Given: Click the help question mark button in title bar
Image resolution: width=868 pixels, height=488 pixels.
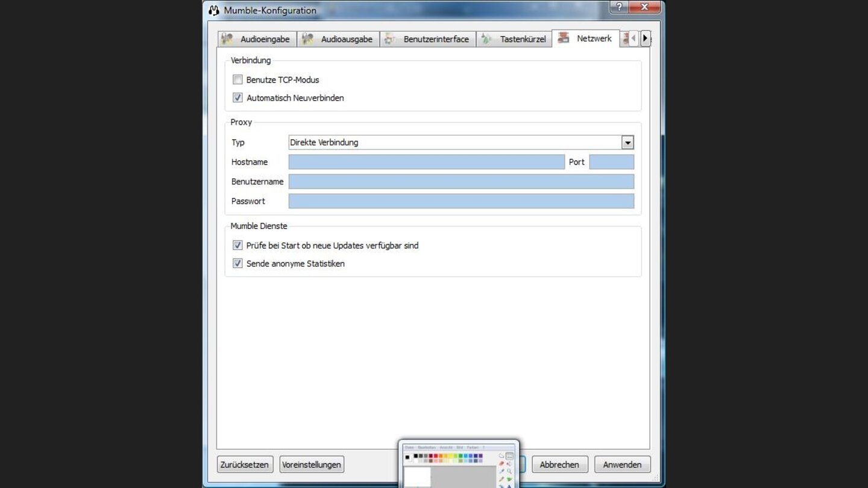Looking at the screenshot, I should [619, 7].
